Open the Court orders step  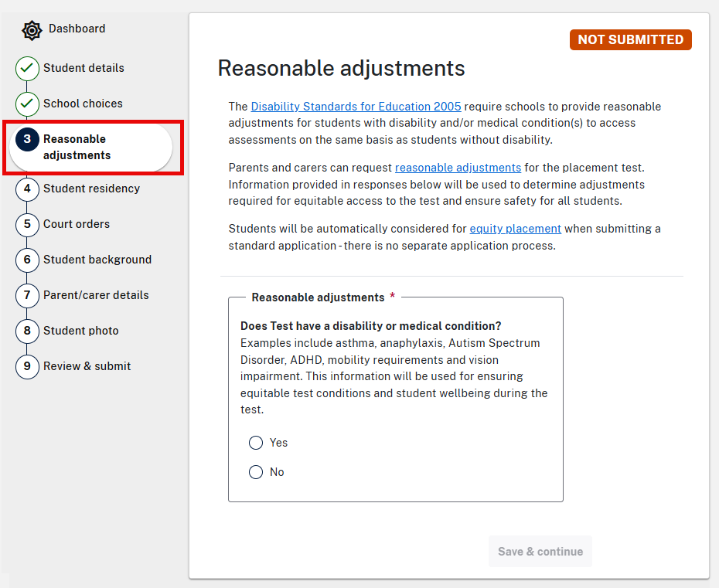point(77,225)
